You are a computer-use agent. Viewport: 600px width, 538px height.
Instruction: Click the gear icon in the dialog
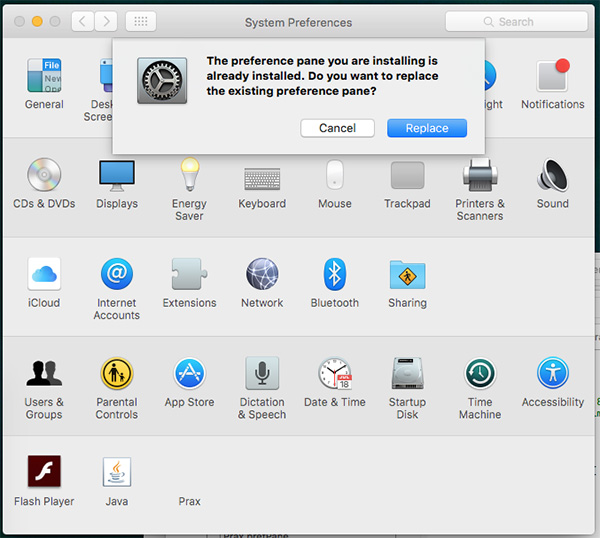tap(162, 81)
